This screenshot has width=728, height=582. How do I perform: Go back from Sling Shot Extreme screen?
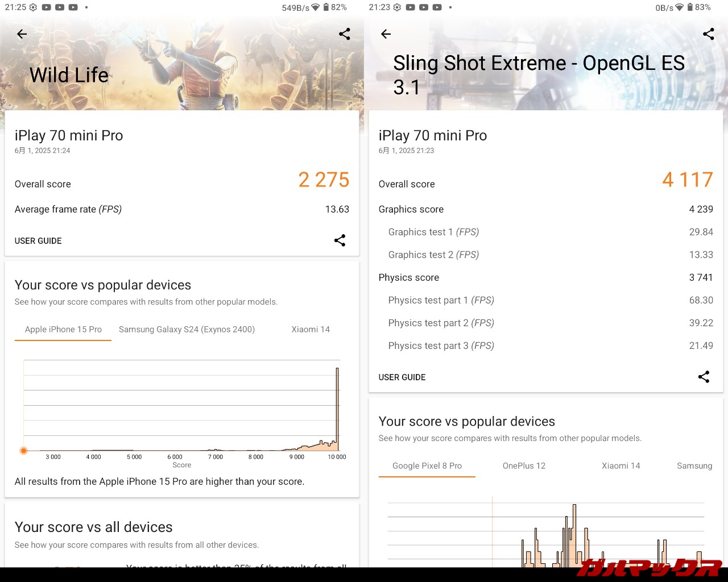(x=386, y=34)
